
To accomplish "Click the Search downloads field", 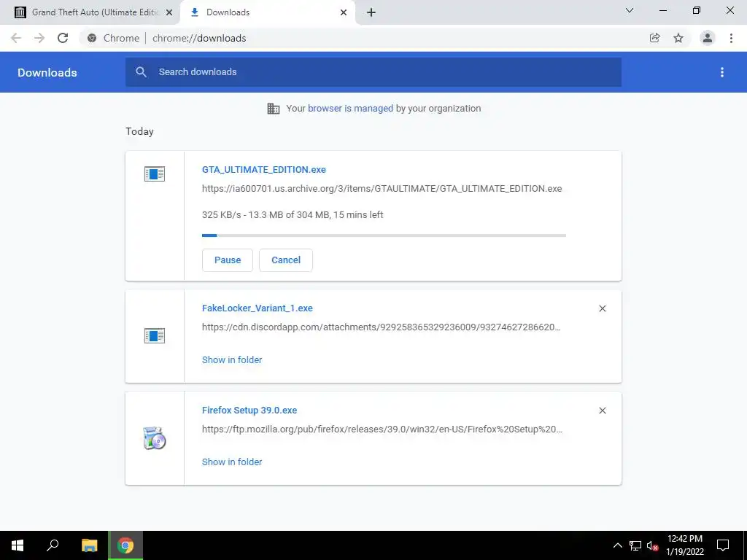I will (373, 72).
